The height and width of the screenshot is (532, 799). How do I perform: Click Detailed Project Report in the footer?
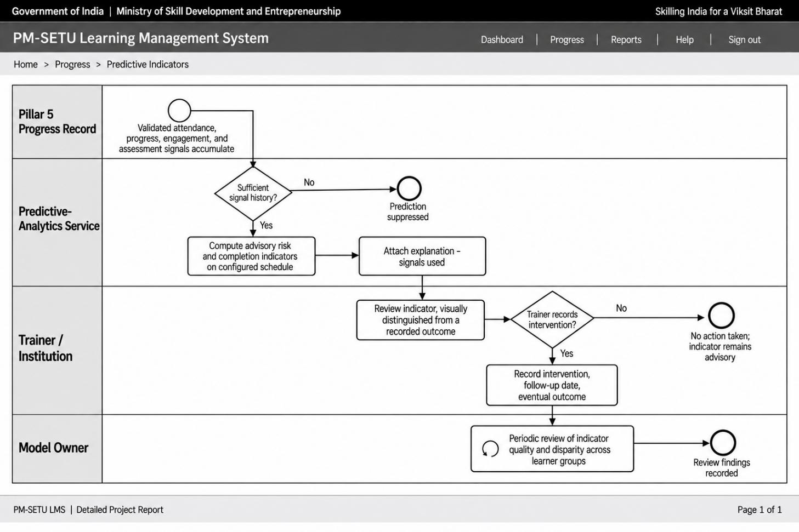pyautogui.click(x=120, y=510)
